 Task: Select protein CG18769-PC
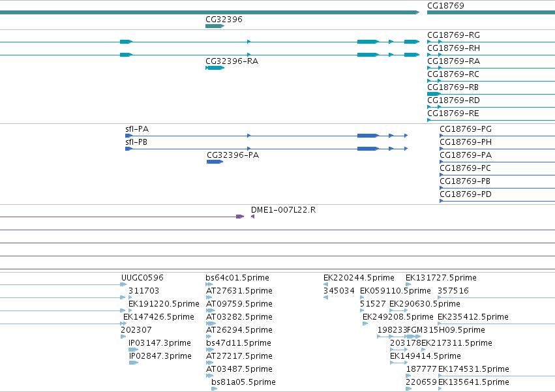click(465, 168)
